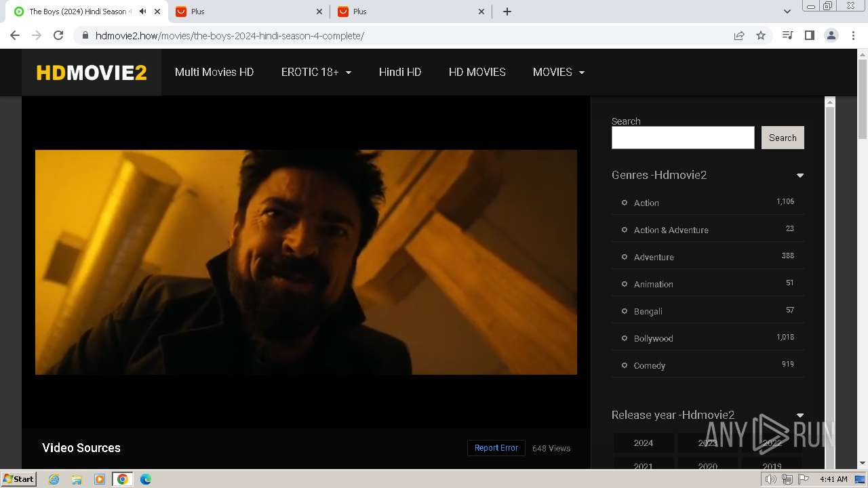Close the second Plus tab
The height and width of the screenshot is (488, 868).
click(481, 12)
